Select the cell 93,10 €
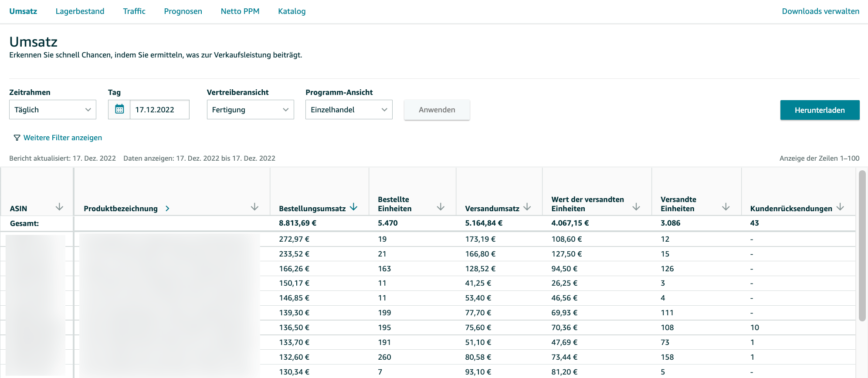 pyautogui.click(x=478, y=372)
